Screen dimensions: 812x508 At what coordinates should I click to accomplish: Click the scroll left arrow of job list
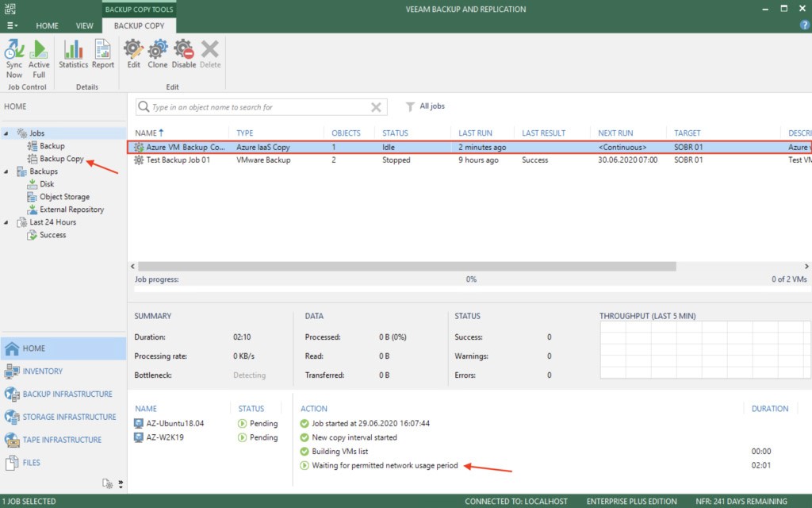point(132,267)
